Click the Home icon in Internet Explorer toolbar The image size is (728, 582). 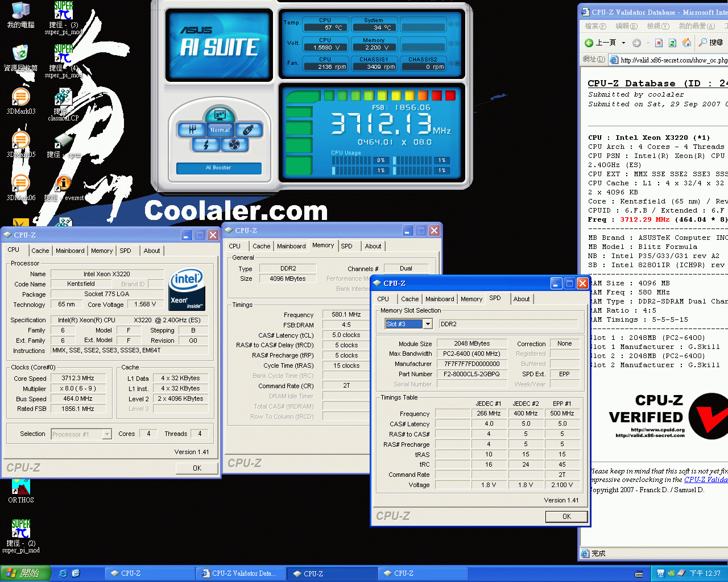tap(686, 43)
